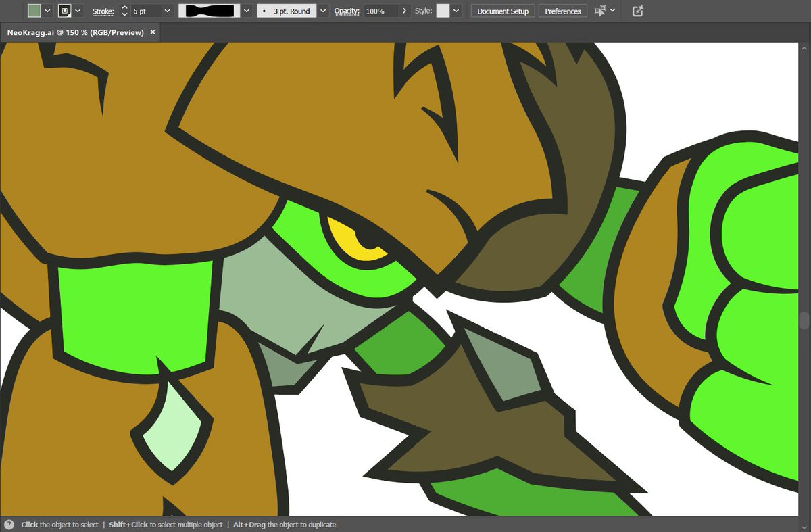
Task: Expand the stroke weight preset dropdown
Action: (x=168, y=11)
